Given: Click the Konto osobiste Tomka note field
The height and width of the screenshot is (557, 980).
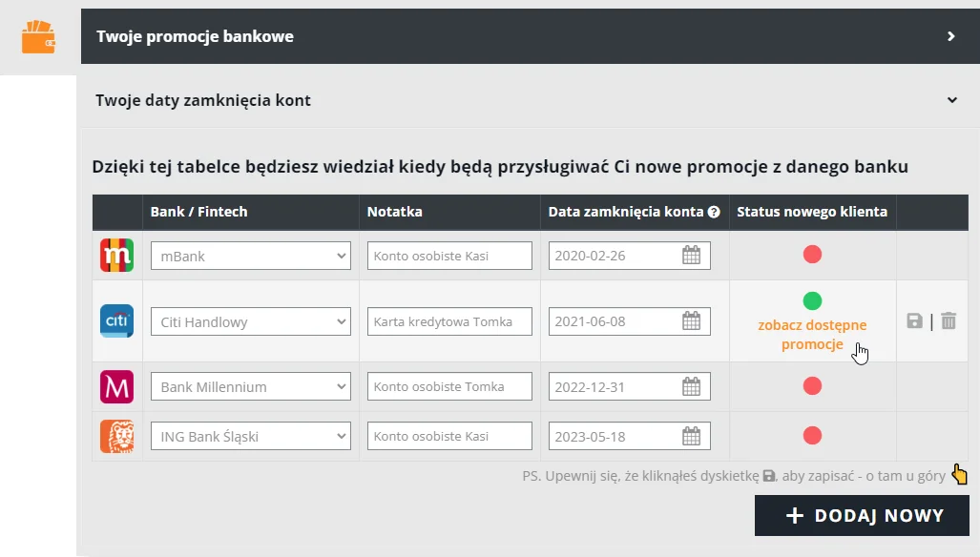Looking at the screenshot, I should [448, 387].
